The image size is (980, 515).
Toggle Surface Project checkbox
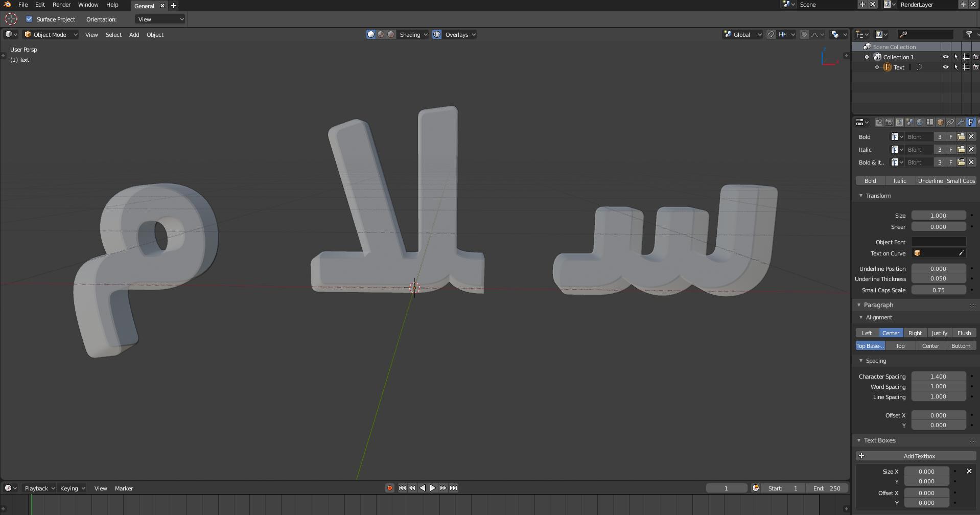tap(29, 19)
